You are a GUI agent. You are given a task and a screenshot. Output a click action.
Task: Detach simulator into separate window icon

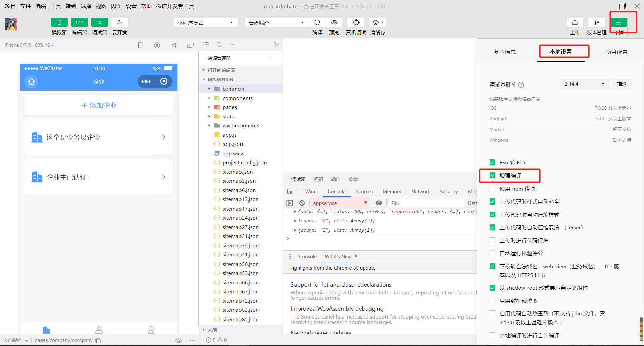tap(191, 45)
